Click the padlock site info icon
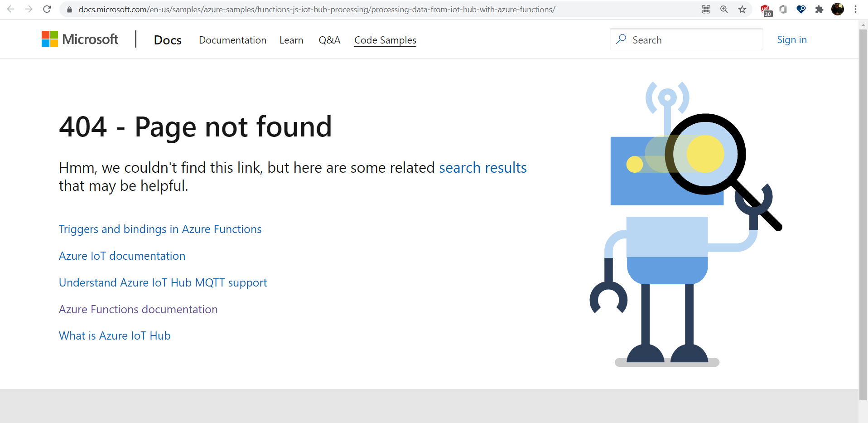The width and height of the screenshot is (868, 423). (x=69, y=10)
